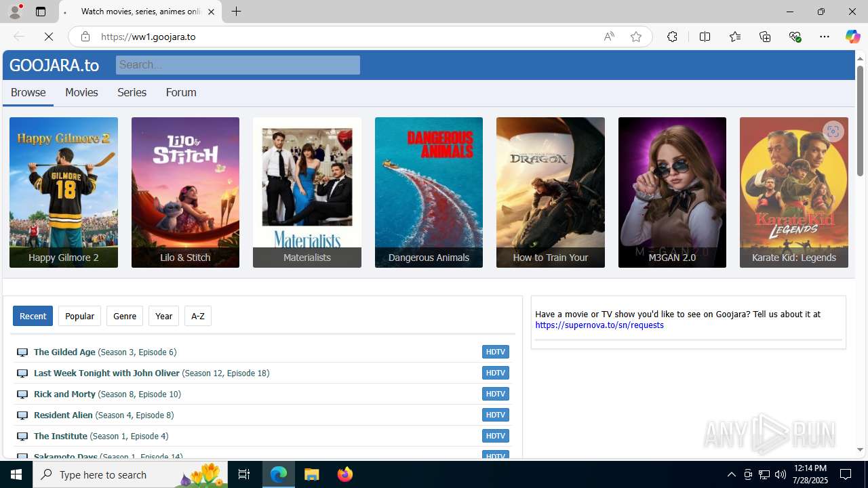Open How to Train Your Dragon poster

click(551, 192)
